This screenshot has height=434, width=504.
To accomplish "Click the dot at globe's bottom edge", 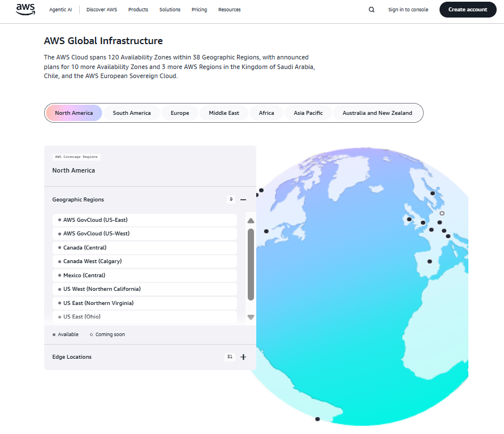I will coord(317,419).
